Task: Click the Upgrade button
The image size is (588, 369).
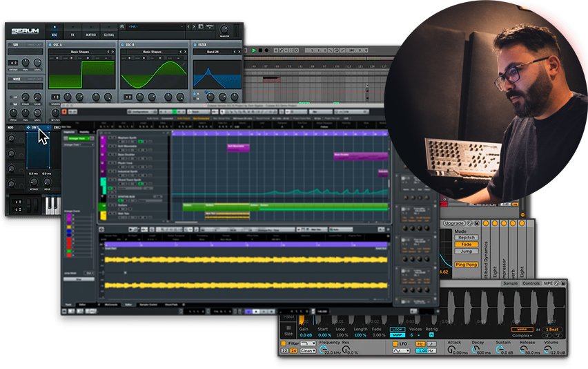Action: pyautogui.click(x=454, y=223)
